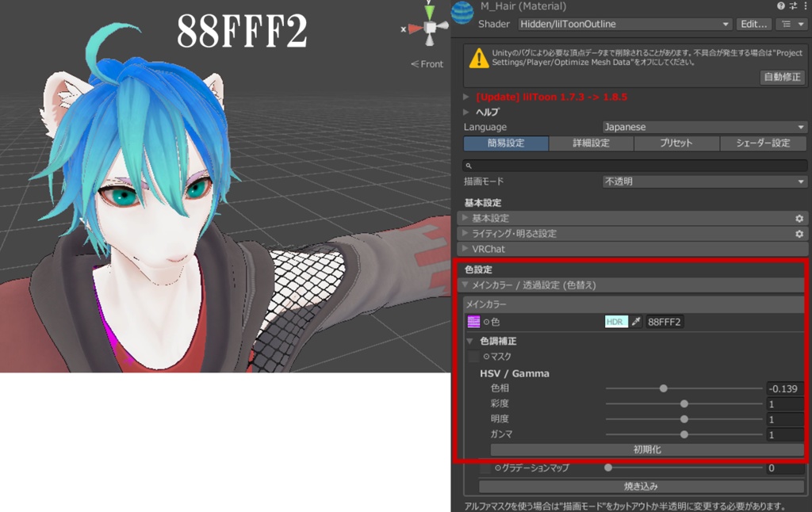Click the HSV / Gamma heading
Image resolution: width=812 pixels, height=512 pixels.
tap(514, 373)
